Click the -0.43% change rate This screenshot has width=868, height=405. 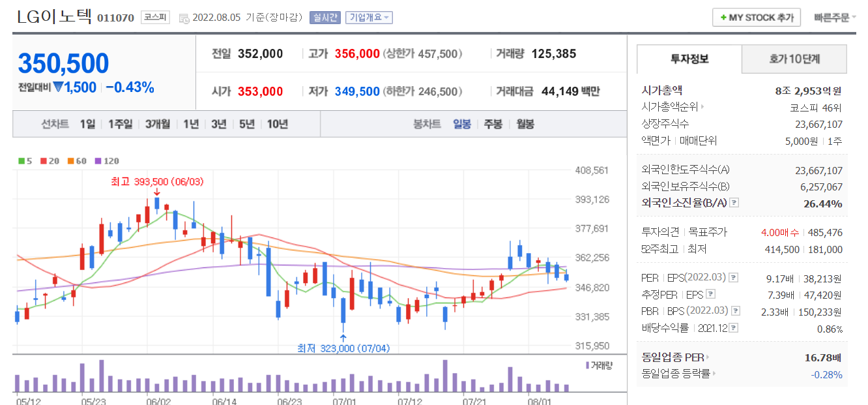tap(130, 87)
